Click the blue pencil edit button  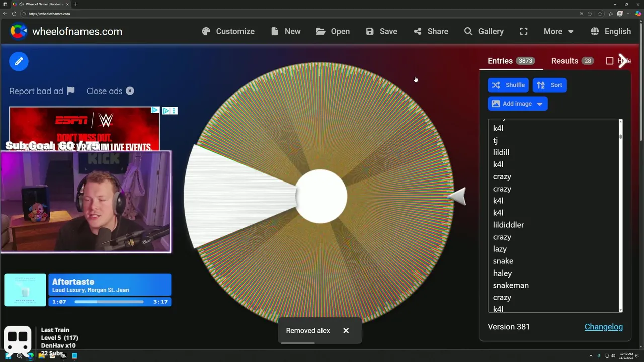tap(19, 61)
